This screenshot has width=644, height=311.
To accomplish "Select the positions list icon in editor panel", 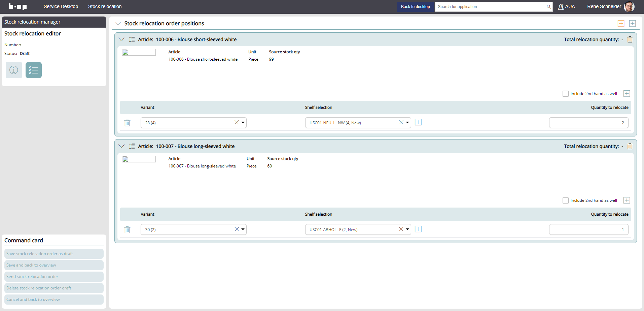I will coord(34,70).
